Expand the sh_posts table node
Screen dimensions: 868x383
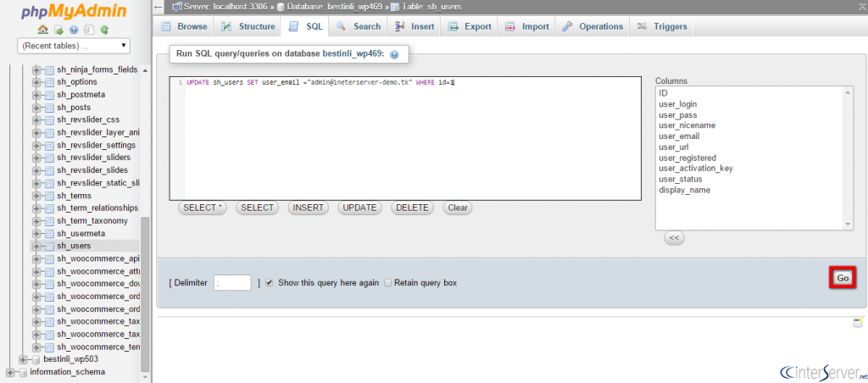[37, 108]
